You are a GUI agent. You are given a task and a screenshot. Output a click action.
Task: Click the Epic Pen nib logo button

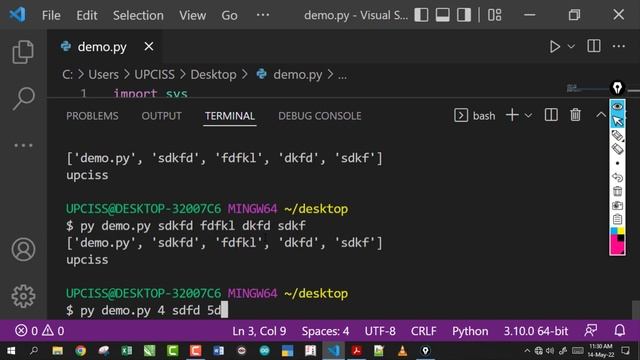tap(617, 88)
